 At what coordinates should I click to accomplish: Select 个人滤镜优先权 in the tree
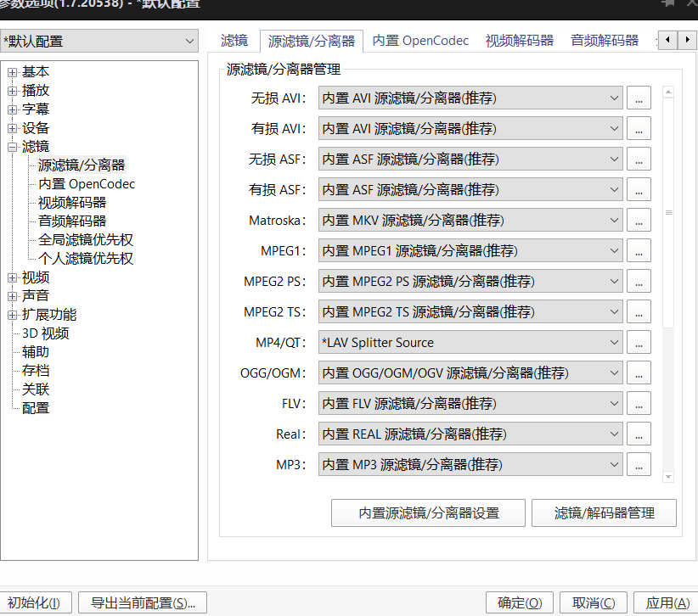[x=86, y=259]
